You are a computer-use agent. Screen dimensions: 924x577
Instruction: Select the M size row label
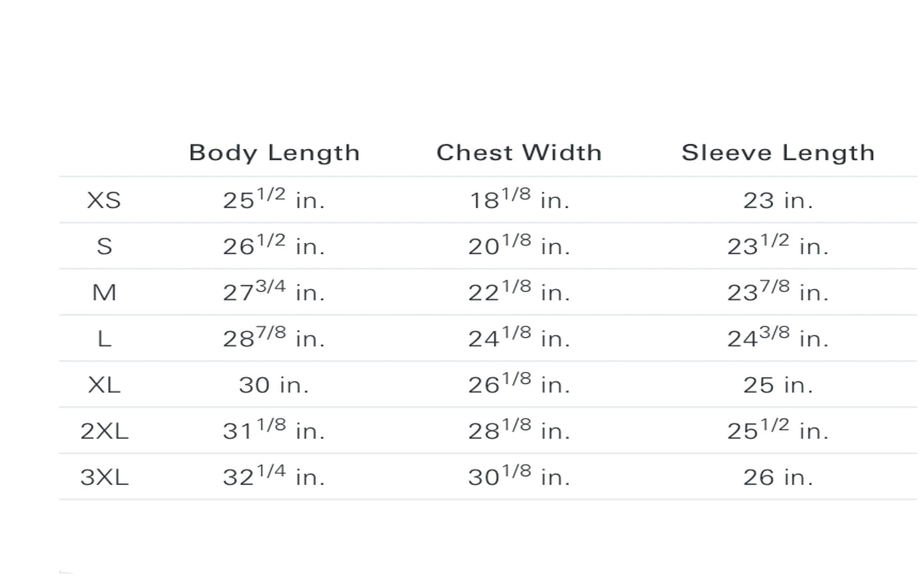[104, 293]
